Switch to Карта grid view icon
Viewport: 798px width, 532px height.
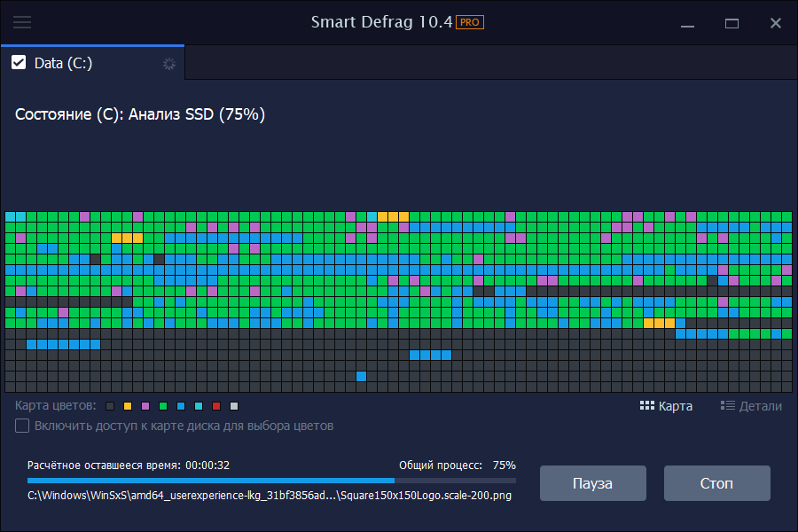click(647, 406)
